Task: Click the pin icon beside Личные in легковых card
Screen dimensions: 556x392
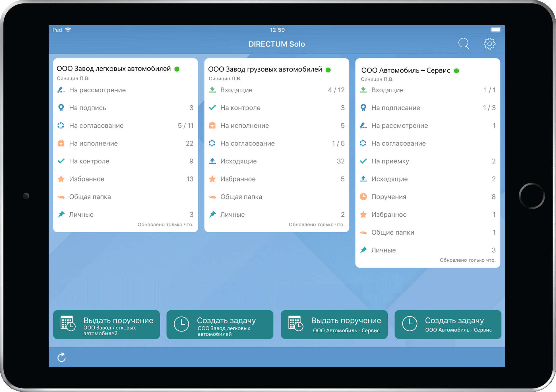Action: [61, 214]
